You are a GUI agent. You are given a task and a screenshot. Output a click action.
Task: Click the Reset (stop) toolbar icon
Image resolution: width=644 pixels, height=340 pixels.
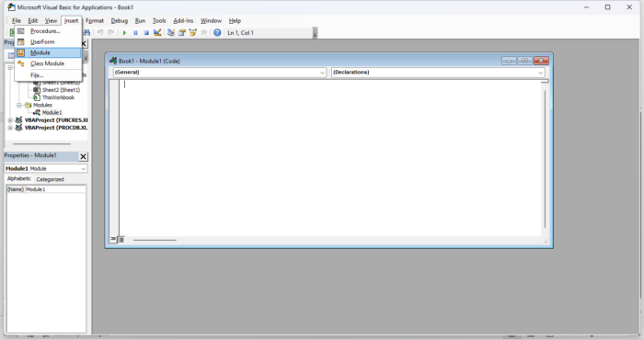[x=146, y=32]
